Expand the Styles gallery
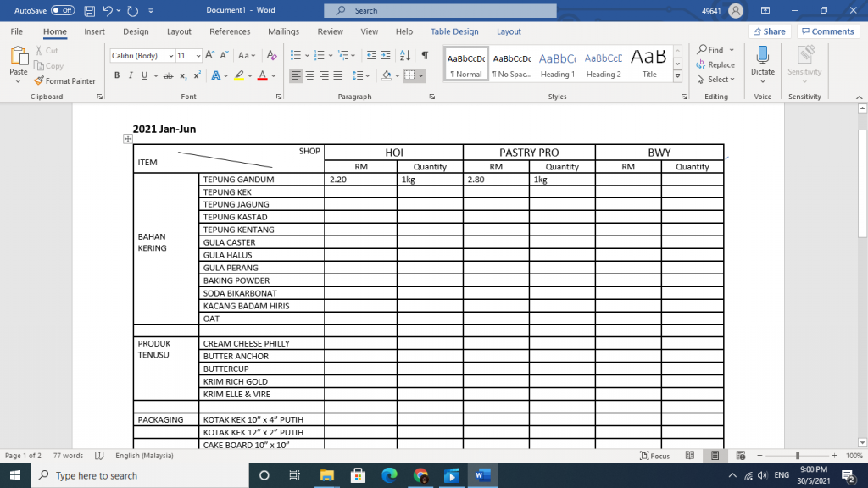868x488 pixels. [x=677, y=76]
